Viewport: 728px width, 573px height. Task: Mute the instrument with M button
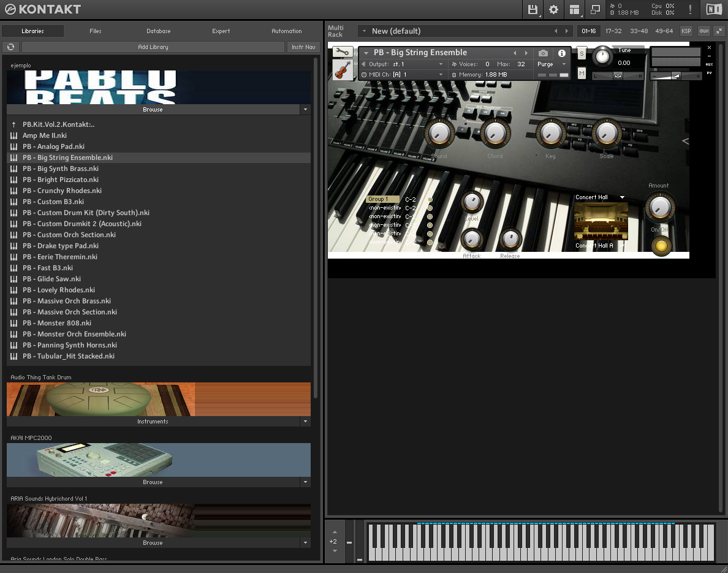point(582,73)
